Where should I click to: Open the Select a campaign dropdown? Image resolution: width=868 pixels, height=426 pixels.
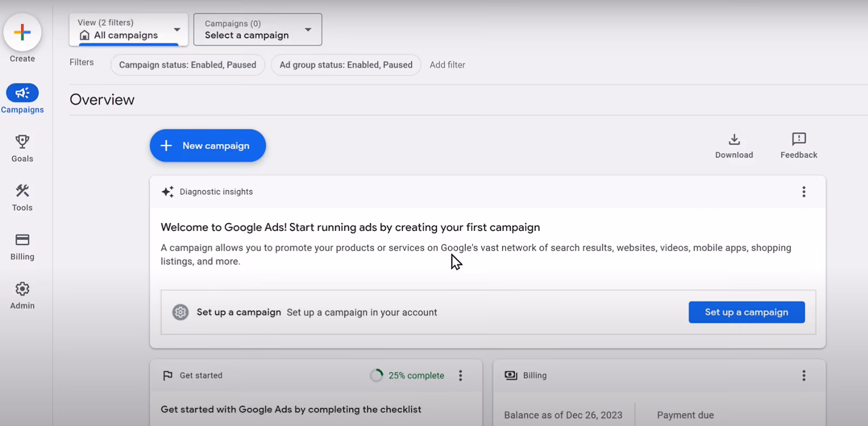click(x=258, y=30)
